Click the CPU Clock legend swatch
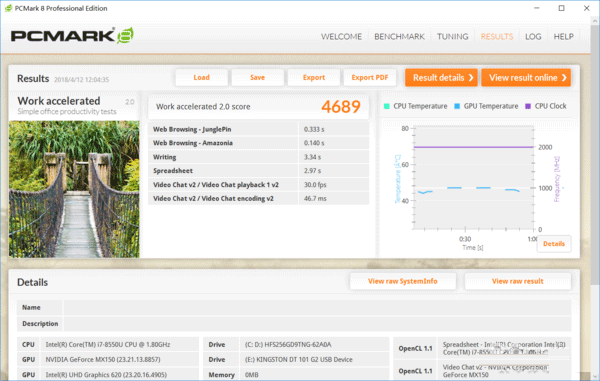The height and width of the screenshot is (381, 600). [x=528, y=106]
